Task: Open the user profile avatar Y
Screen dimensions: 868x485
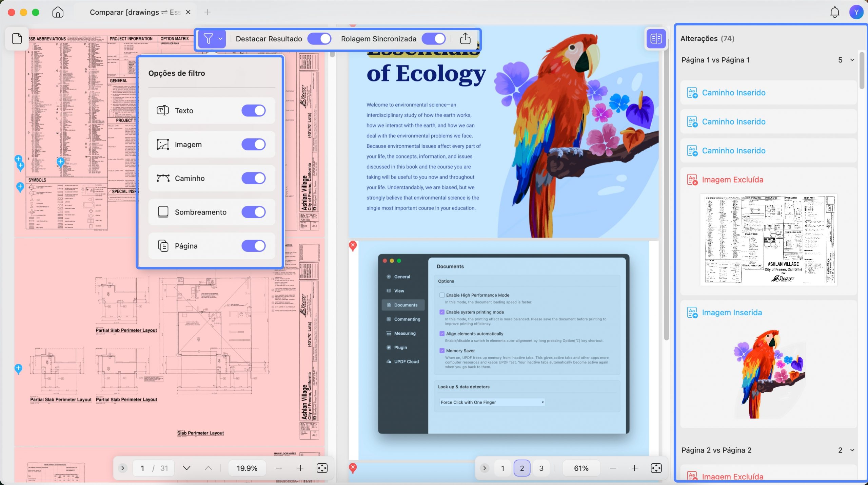Action: [856, 12]
